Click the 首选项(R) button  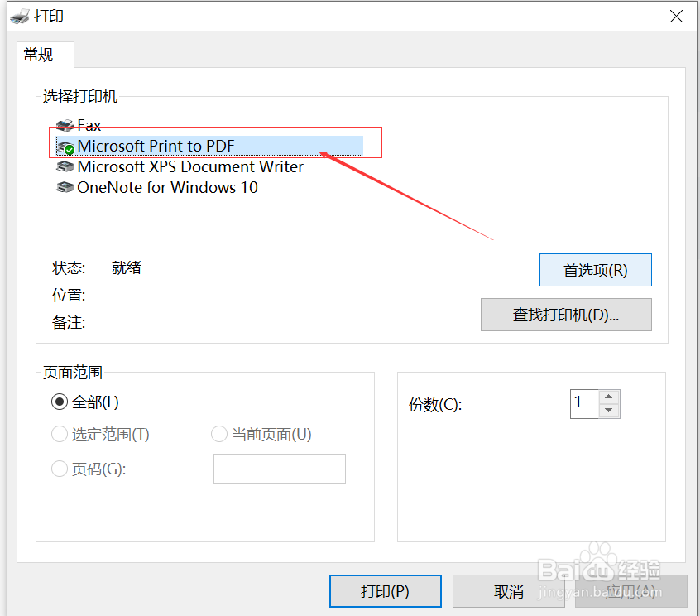595,270
